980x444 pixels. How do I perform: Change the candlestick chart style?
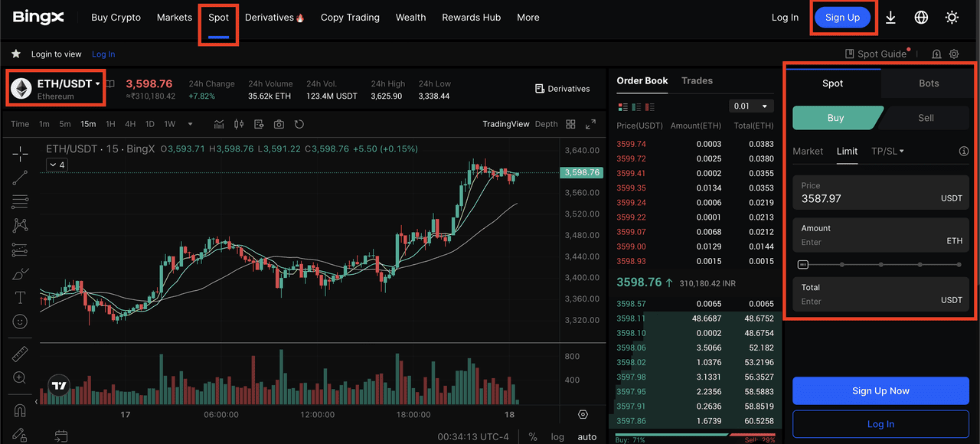point(239,124)
